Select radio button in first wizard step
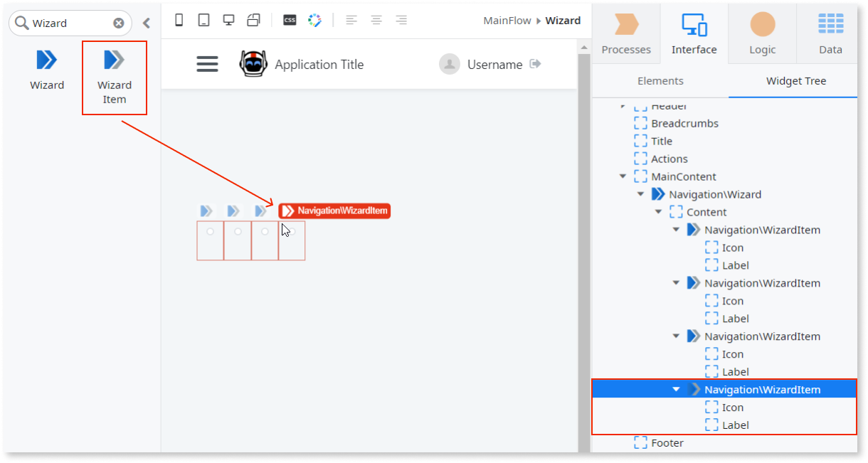Screen dimensions: 868x463 click(210, 230)
